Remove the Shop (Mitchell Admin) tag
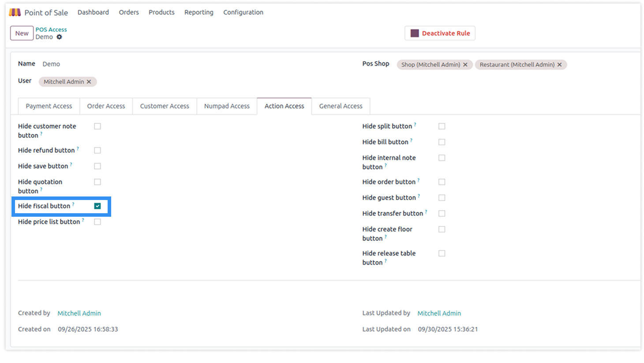Image resolution: width=644 pixels, height=363 pixels. click(465, 65)
